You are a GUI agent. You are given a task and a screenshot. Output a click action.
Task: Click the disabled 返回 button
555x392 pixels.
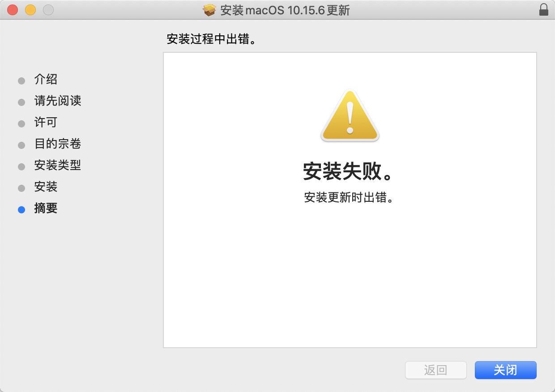click(x=435, y=370)
